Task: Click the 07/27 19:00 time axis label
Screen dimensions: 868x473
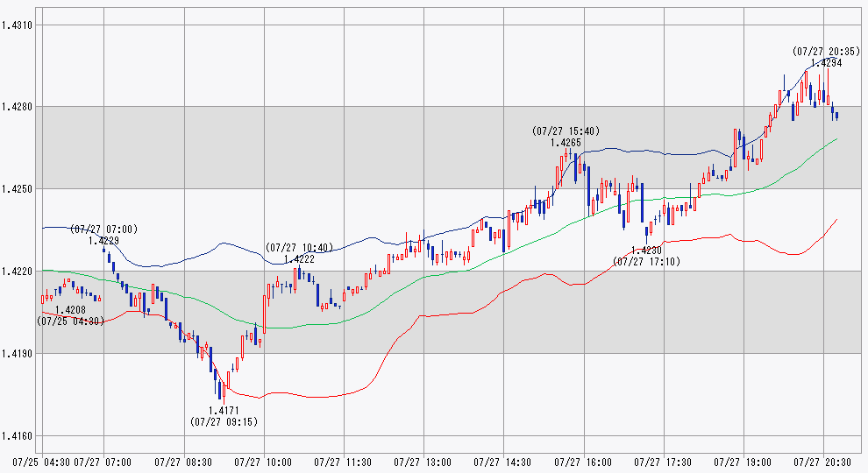Action: coord(743,462)
